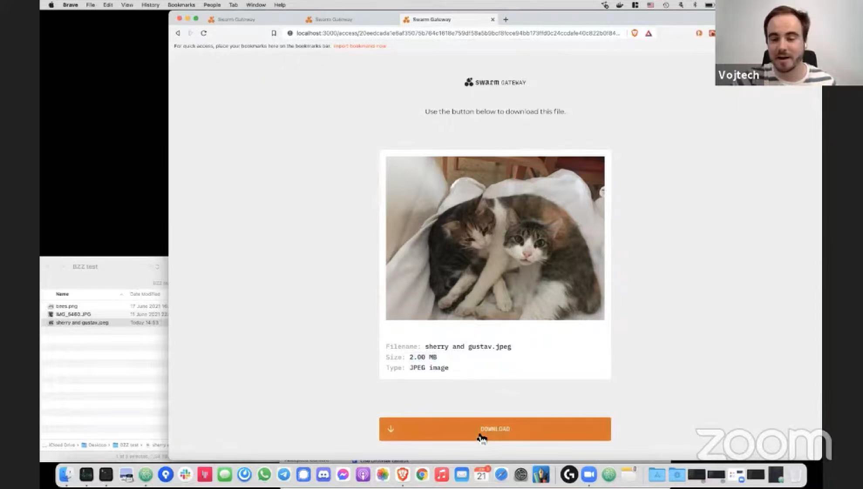The width and height of the screenshot is (863, 489).
Task: Open the History menu
Action: [150, 5]
